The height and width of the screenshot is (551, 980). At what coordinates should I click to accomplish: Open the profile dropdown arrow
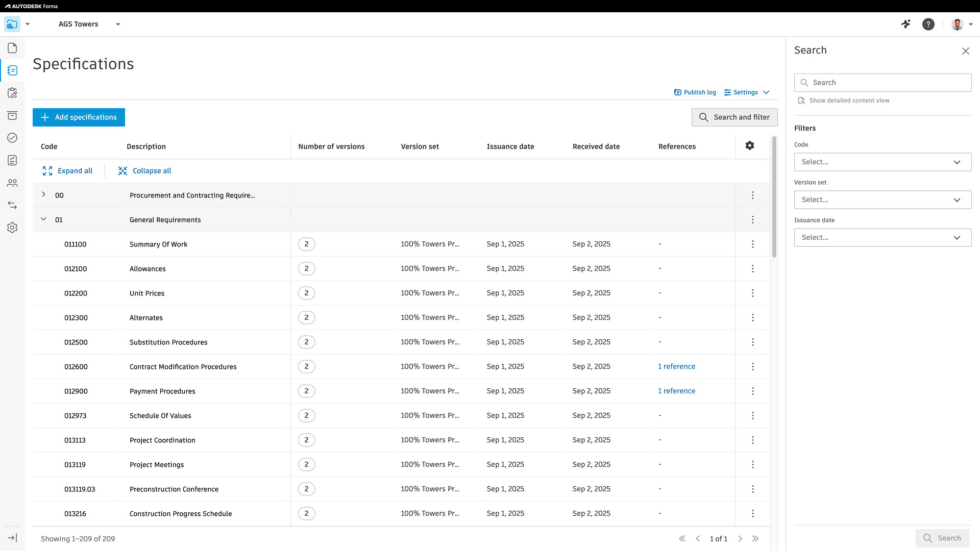click(x=971, y=24)
